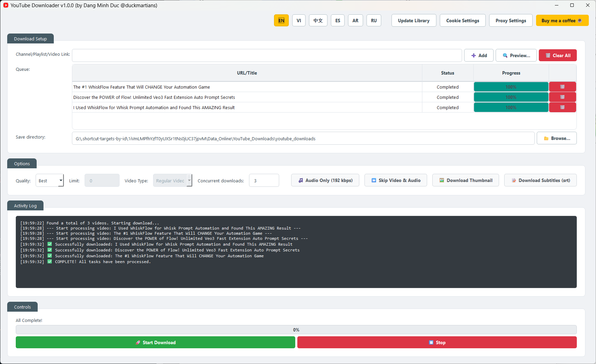
Task: Open the Preview magnifier button
Action: click(x=516, y=55)
